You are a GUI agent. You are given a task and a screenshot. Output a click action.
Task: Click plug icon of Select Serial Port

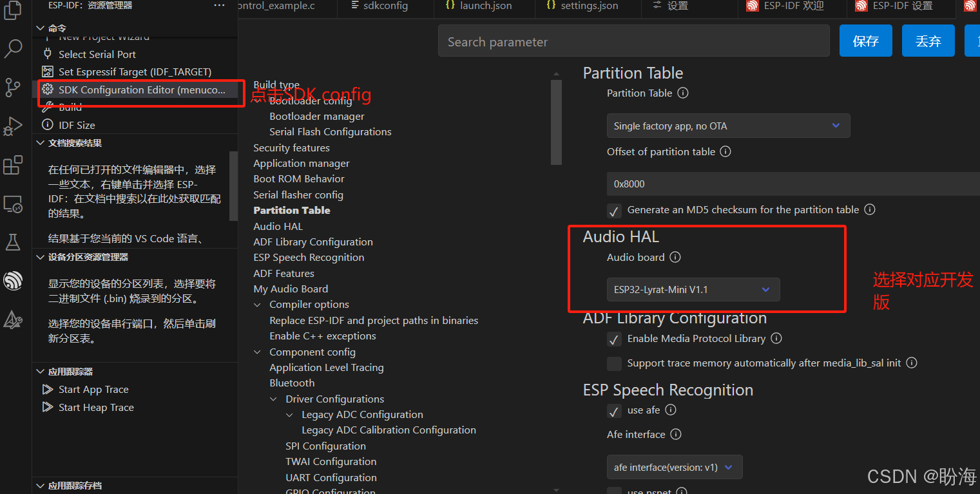(x=47, y=54)
